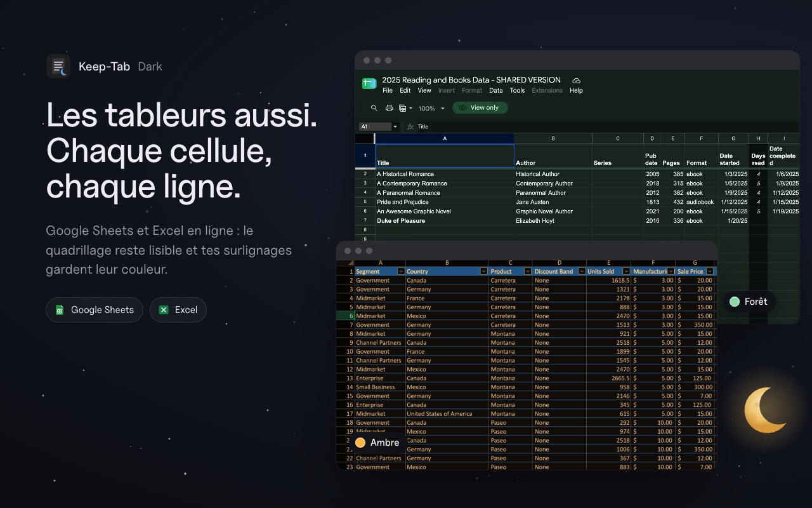812x508 pixels.
Task: Open the Units Sold filter dropdown
Action: (626, 271)
